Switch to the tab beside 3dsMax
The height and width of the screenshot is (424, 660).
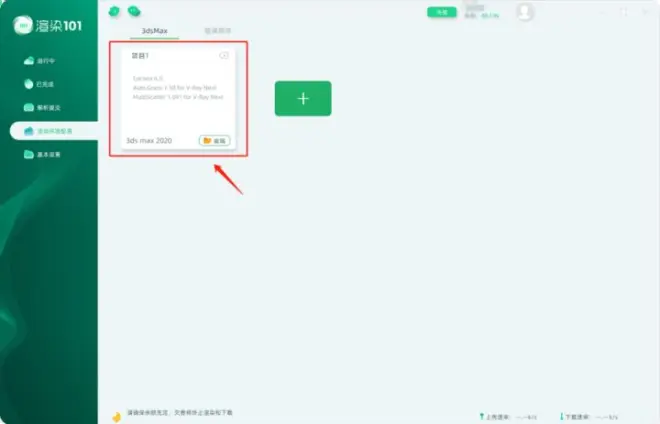point(218,31)
